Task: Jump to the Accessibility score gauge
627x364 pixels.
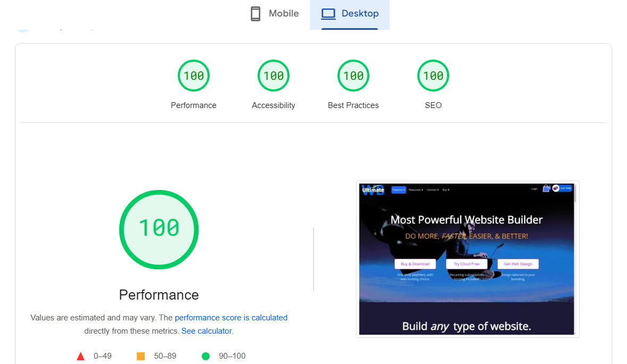Action: (x=273, y=76)
